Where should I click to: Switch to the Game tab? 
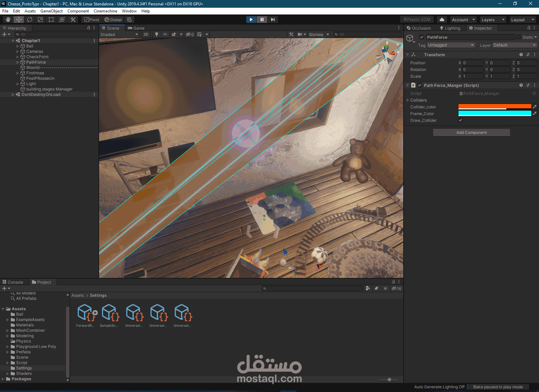(x=136, y=28)
